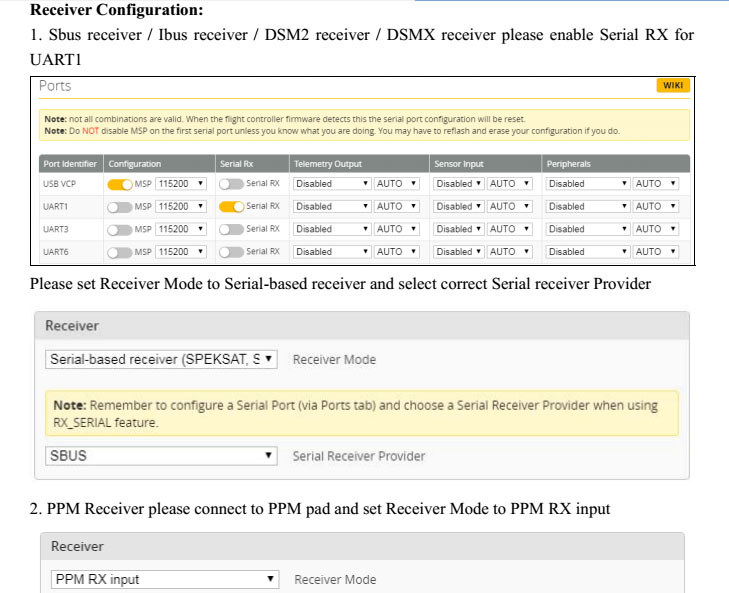Open UART3 Sensor Input Disabled dropdown
This screenshot has width=729, height=593.
[458, 229]
